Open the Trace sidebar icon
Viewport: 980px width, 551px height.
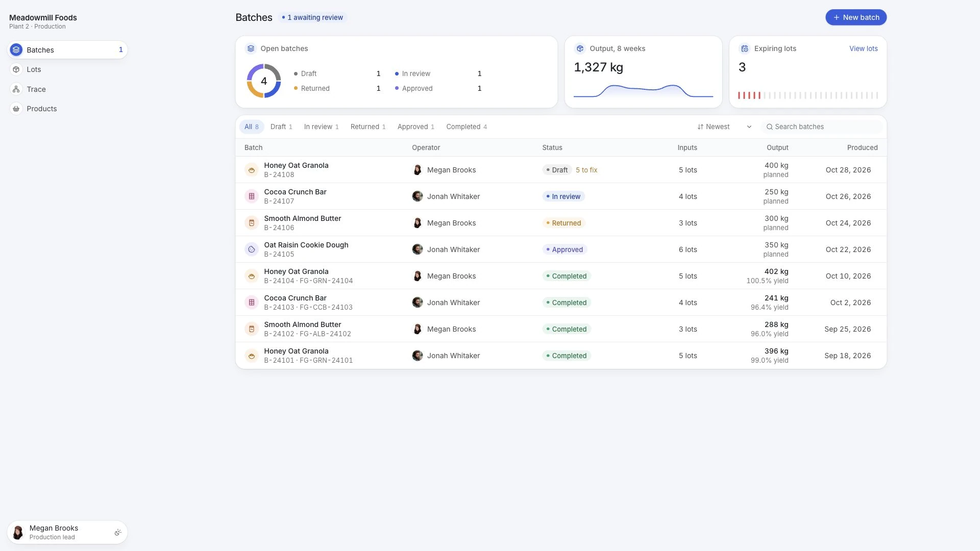coord(16,89)
